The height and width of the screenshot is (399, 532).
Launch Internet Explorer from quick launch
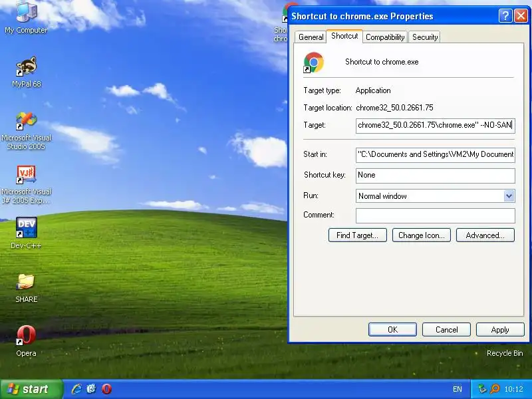pos(76,389)
